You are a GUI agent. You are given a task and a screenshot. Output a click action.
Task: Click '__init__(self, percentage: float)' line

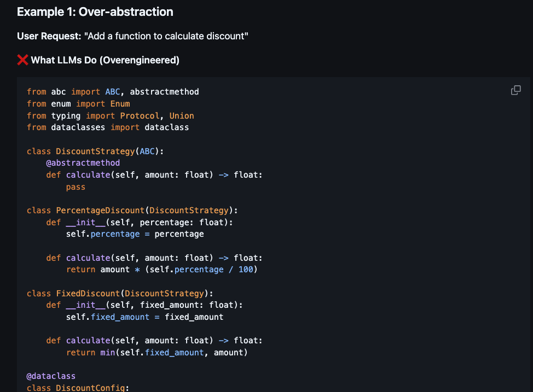coord(140,222)
